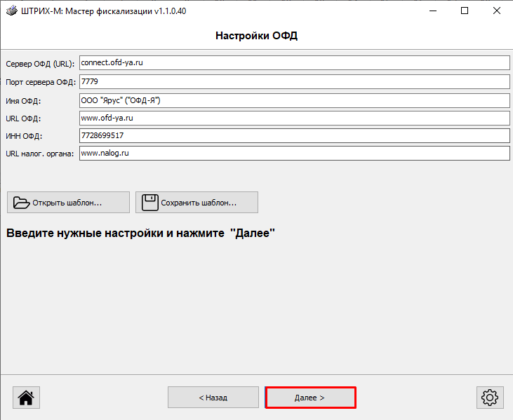
Task: Go back with '< Назад' button
Action: pyautogui.click(x=213, y=398)
